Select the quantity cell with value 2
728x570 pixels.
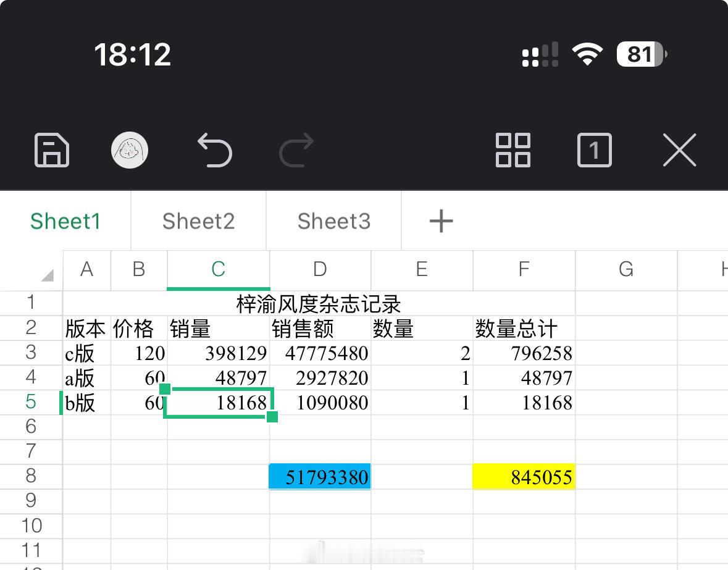(x=422, y=353)
